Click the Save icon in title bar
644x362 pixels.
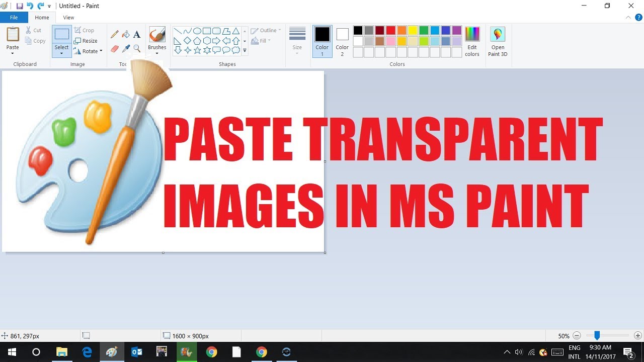click(x=20, y=6)
